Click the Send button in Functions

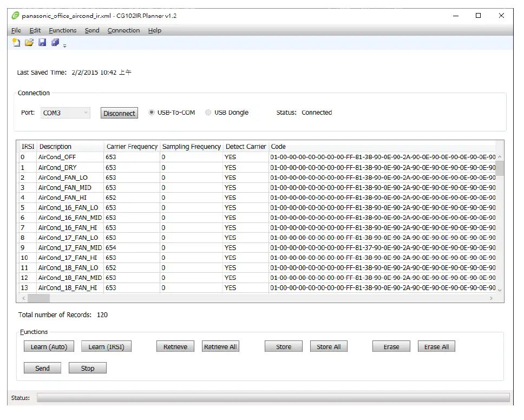pyautogui.click(x=42, y=368)
